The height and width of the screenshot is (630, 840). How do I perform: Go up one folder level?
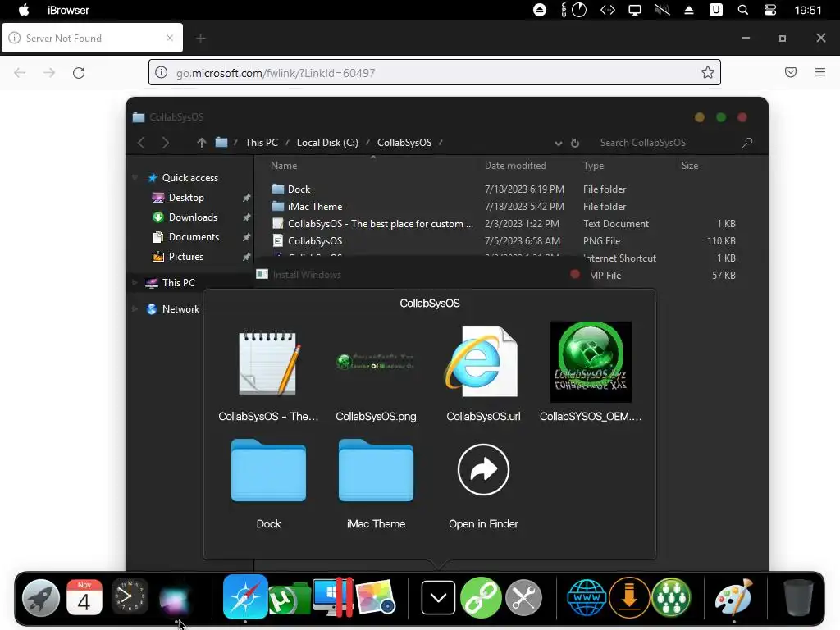coord(202,143)
